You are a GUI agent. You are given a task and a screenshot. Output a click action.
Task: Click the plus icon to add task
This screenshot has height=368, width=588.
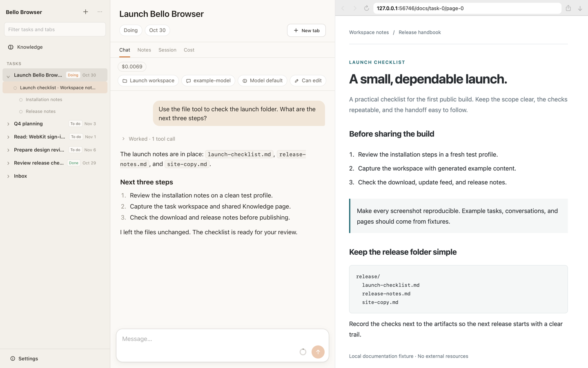point(85,12)
